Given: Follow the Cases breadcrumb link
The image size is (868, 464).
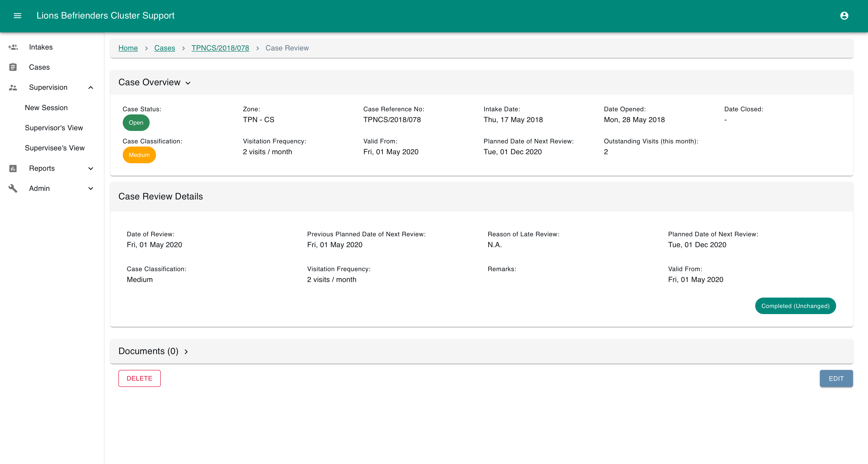Looking at the screenshot, I should tap(164, 48).
